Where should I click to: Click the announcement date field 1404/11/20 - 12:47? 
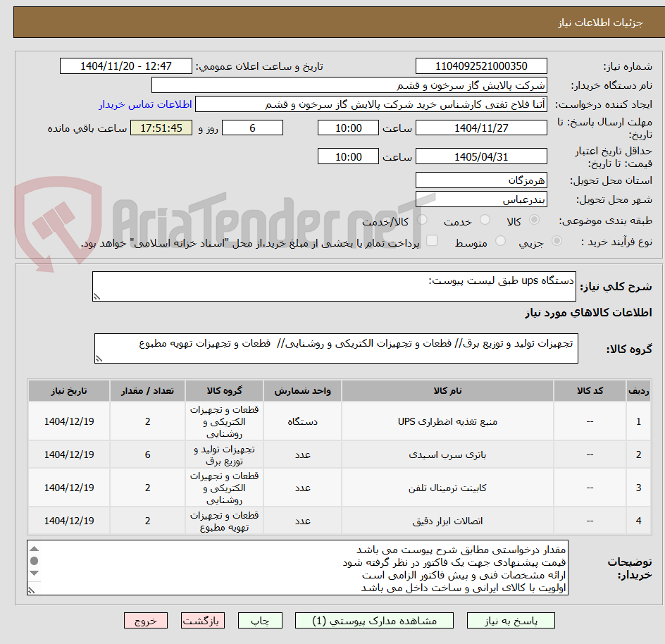point(126,66)
